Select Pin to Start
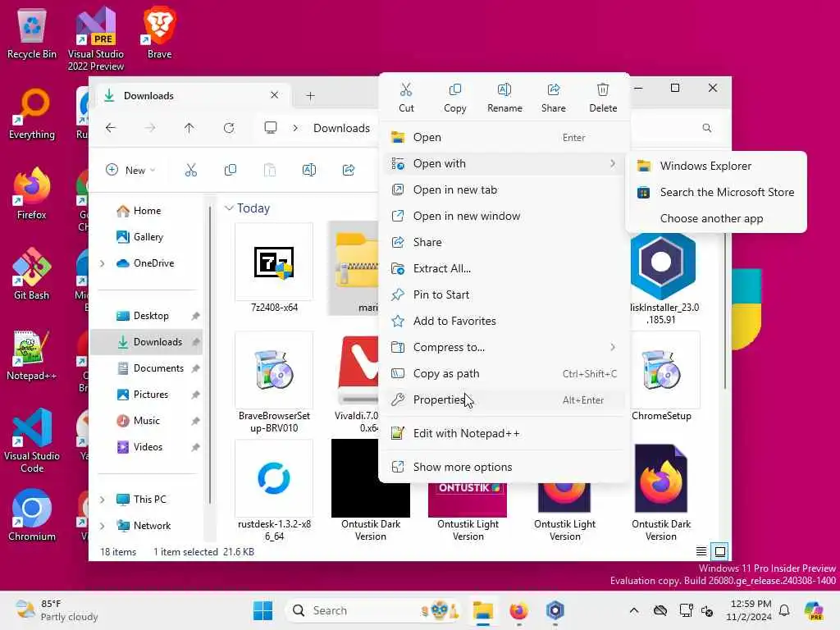840x630 pixels. point(504,294)
